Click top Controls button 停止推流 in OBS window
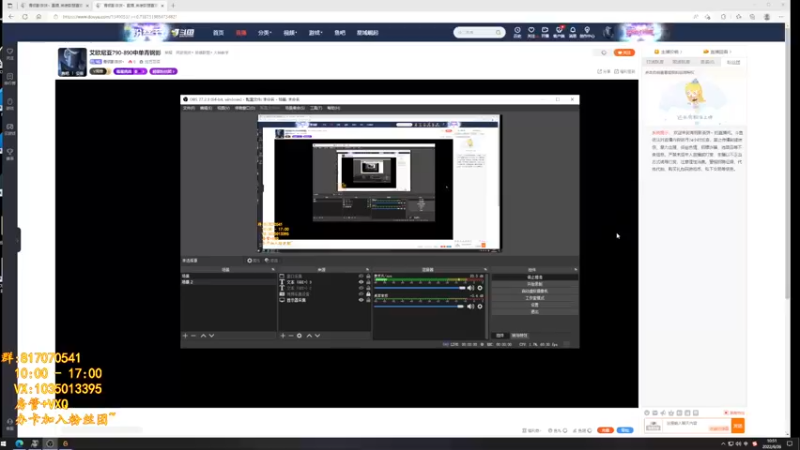The height and width of the screenshot is (450, 800). tap(535, 277)
